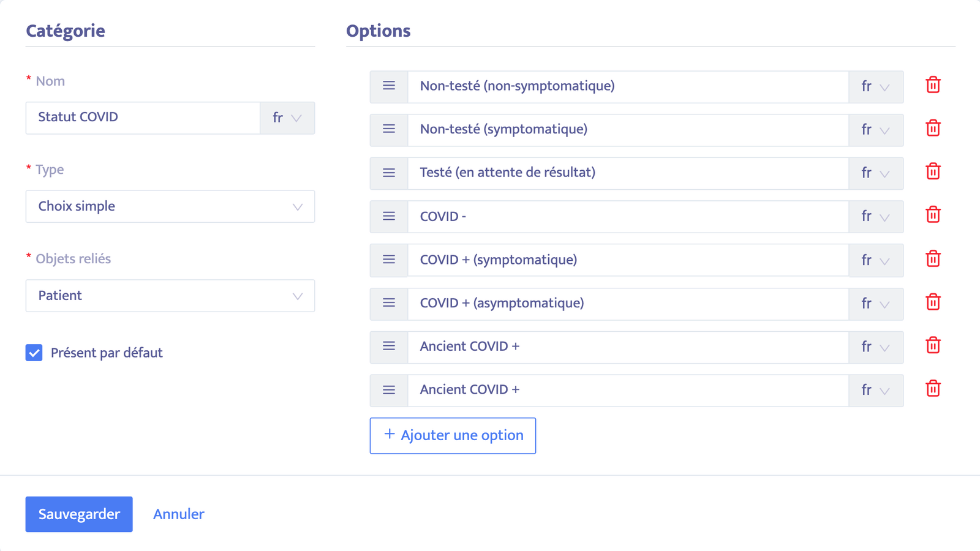980x551 pixels.
Task: Click drag handle for COVID + (asymptomatique)
Action: [389, 303]
